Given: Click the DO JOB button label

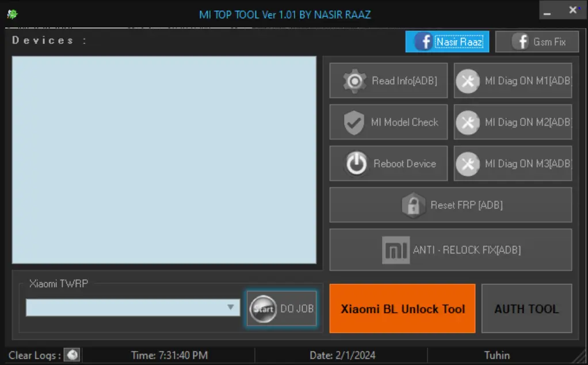Looking at the screenshot, I should 297,309.
